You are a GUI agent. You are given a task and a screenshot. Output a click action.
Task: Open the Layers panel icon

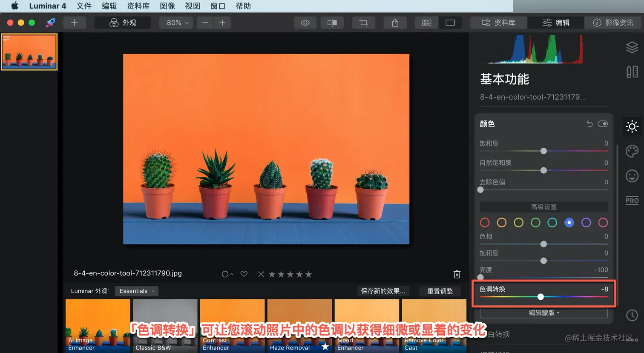click(632, 47)
